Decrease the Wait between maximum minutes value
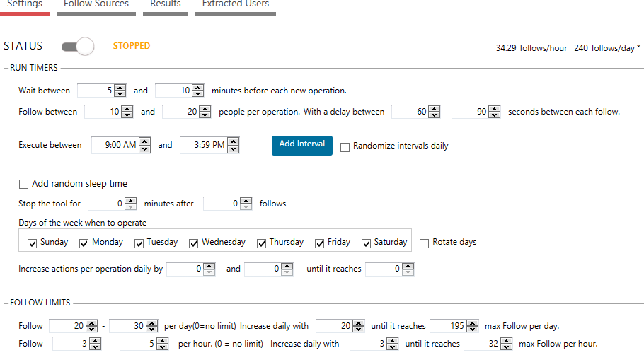644x355 pixels. click(198, 94)
